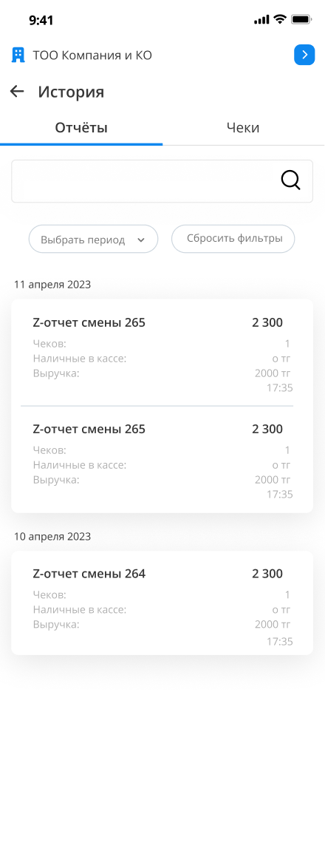The height and width of the screenshot is (868, 325).
Task: Click the chevron in Выбрать период
Action: point(140,240)
